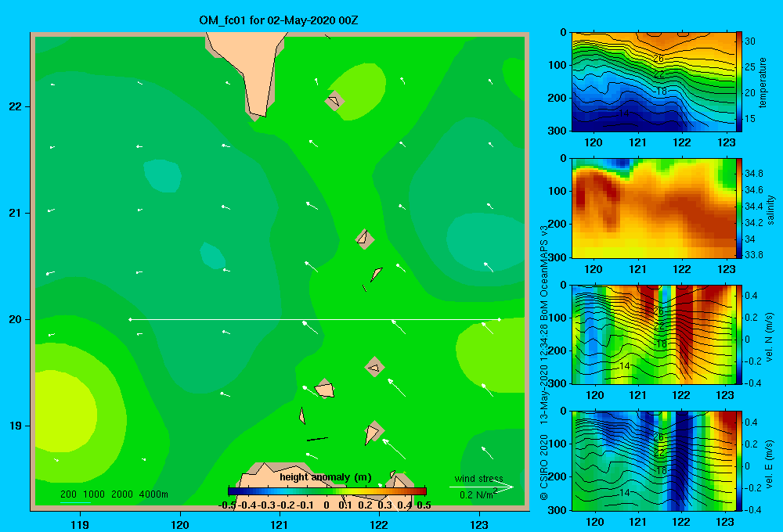This screenshot has width=783, height=532.
Task: Click the "wind stress" legend label
Action: [478, 478]
